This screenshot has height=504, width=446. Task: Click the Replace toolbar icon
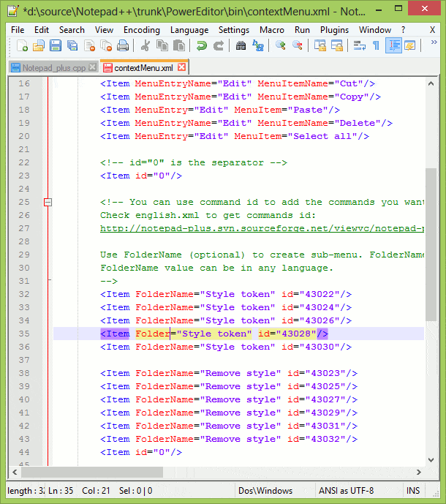click(257, 45)
